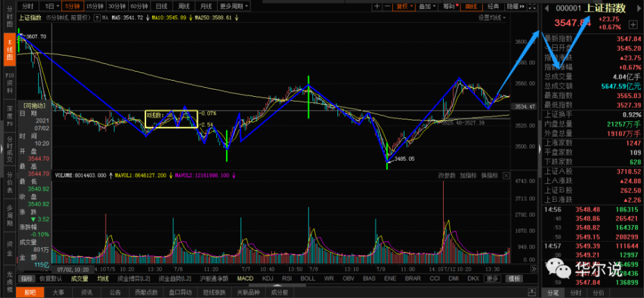Toggle the 筹码 chip distribution view
Image resolution: width=644 pixels, height=298 pixels.
pos(449,6)
